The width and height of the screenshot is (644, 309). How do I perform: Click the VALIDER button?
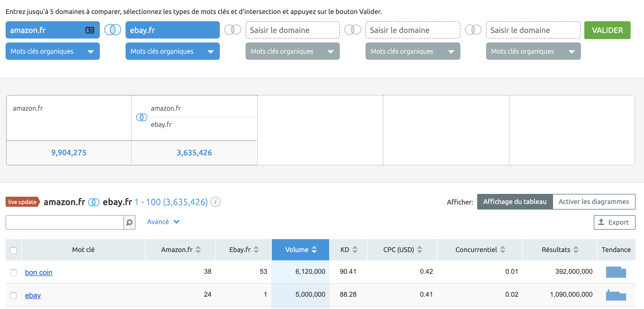[607, 30]
